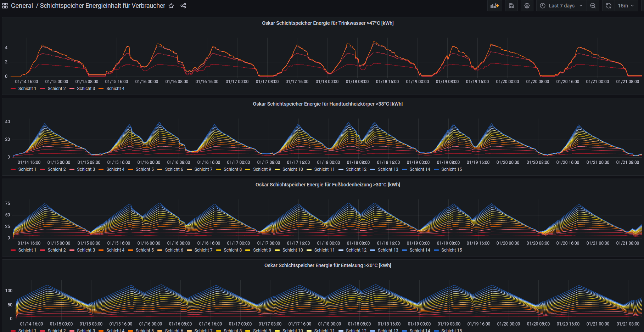Click 01/19 00:00 label in Enteisung chart
This screenshot has height=332, width=644.
click(419, 324)
